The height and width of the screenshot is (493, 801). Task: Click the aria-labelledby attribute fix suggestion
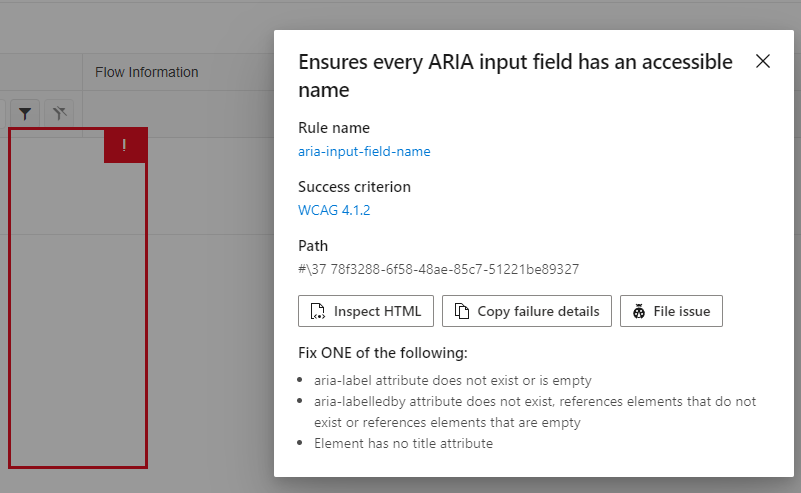[535, 412]
